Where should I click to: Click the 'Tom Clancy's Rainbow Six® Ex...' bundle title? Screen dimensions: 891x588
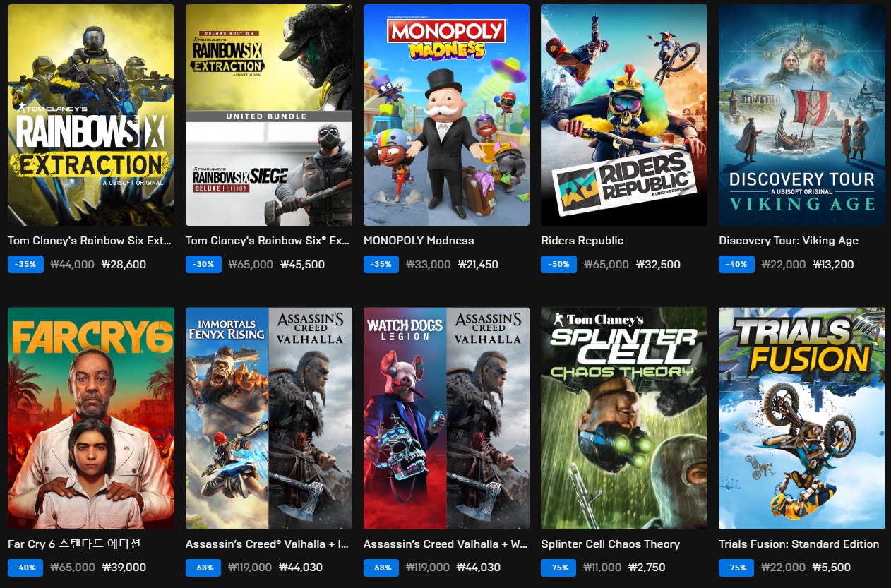268,241
